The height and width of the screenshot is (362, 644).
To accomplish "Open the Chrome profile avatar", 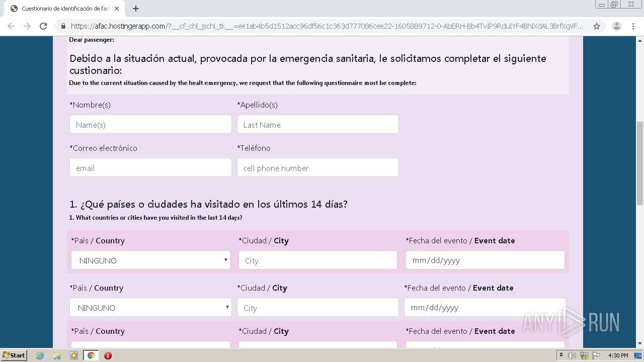I will point(616,26).
